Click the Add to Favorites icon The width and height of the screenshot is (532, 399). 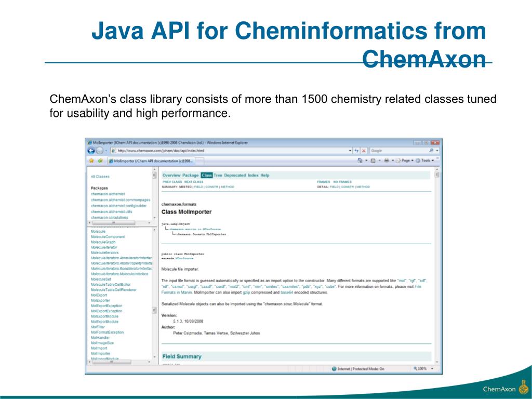[100, 161]
